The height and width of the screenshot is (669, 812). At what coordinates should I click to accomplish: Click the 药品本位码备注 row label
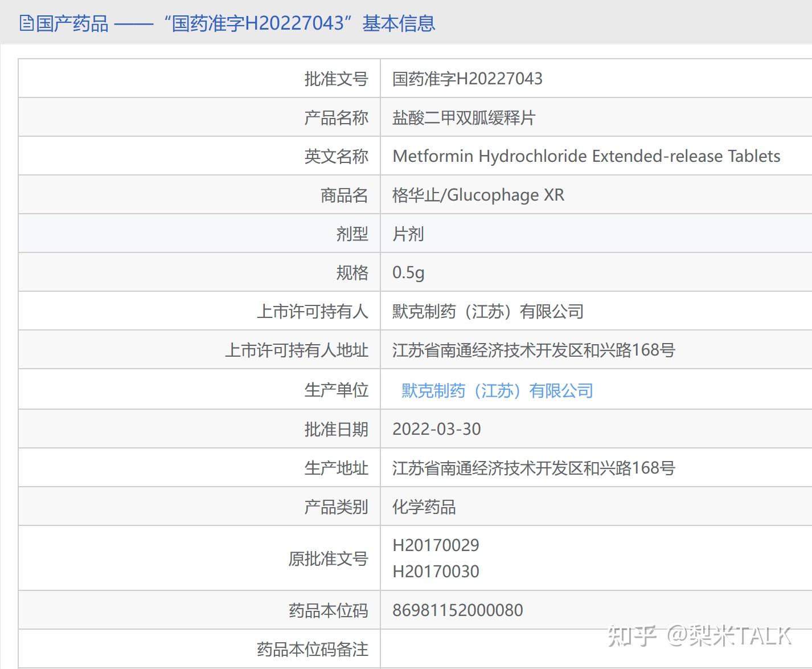(x=312, y=649)
